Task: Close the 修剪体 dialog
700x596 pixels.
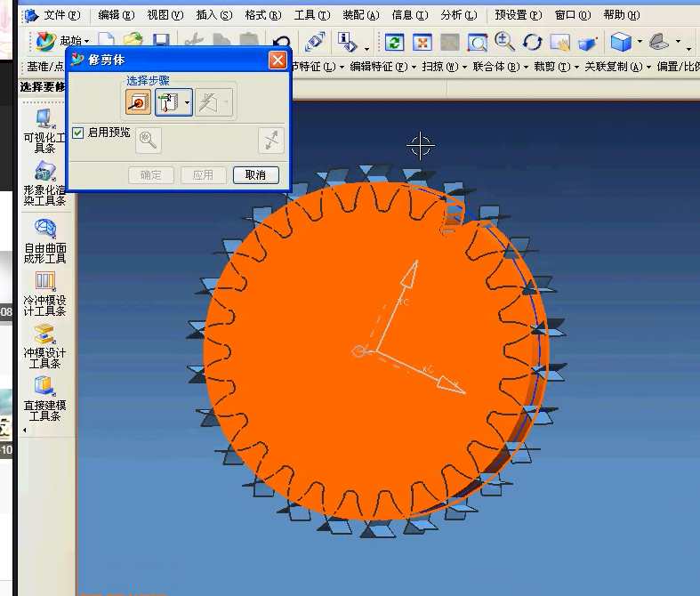Action: (278, 60)
